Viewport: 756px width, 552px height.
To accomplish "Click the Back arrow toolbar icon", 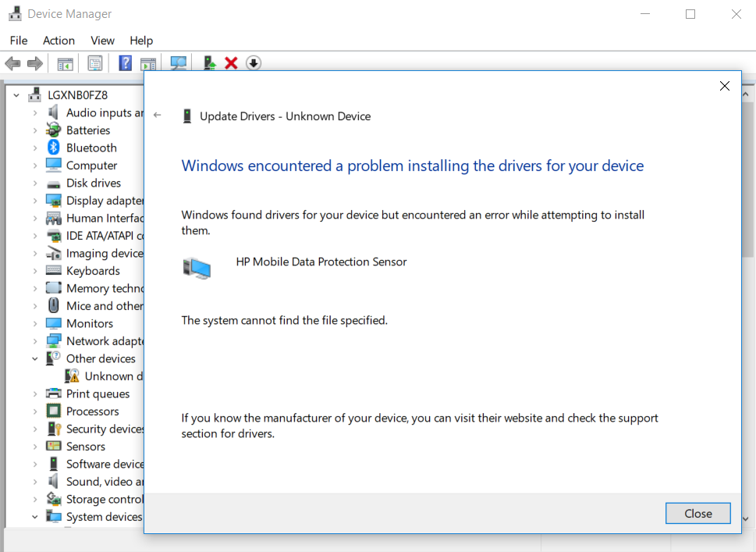I will click(x=12, y=63).
